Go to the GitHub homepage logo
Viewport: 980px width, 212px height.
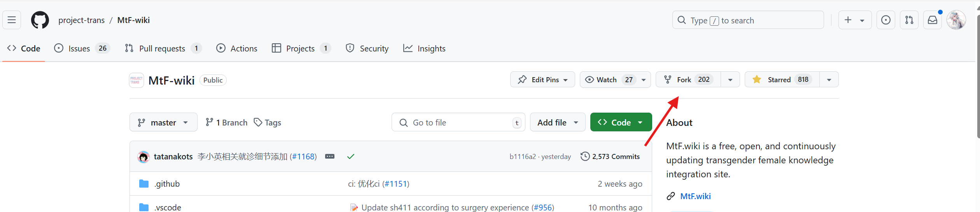pos(40,20)
